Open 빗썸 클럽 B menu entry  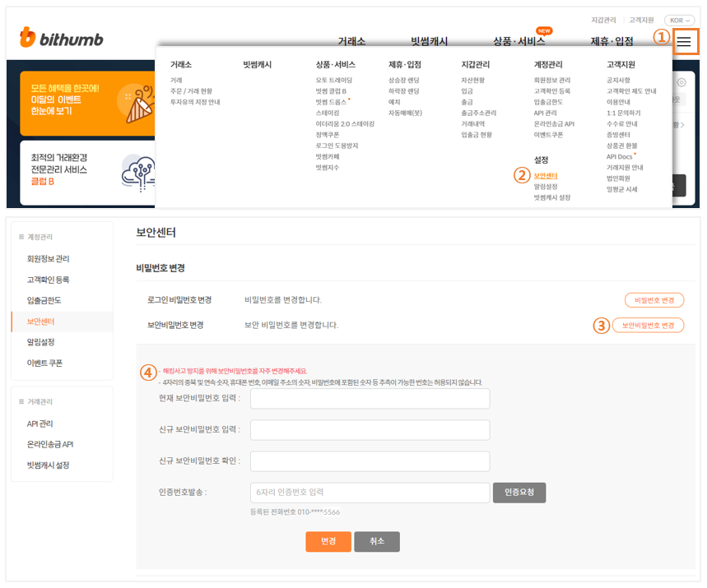coord(331,91)
